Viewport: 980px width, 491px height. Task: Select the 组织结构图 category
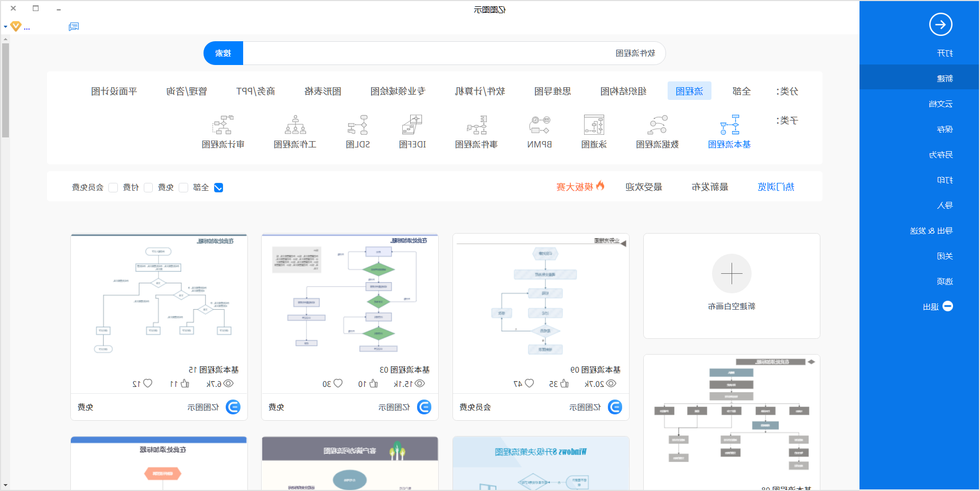pyautogui.click(x=623, y=91)
